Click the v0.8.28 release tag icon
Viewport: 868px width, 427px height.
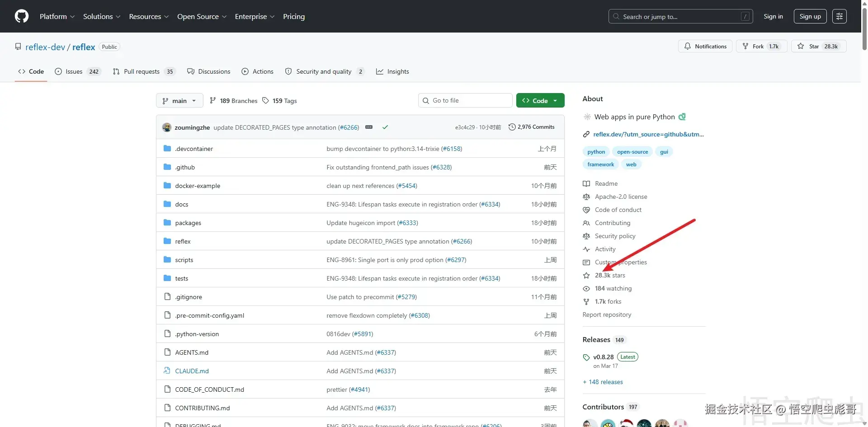[586, 357]
